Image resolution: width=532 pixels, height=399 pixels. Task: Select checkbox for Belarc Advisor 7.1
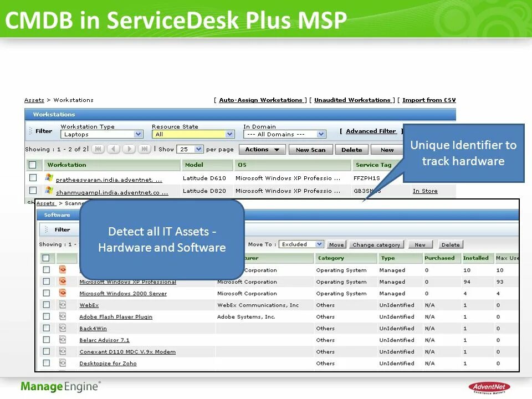pos(46,340)
